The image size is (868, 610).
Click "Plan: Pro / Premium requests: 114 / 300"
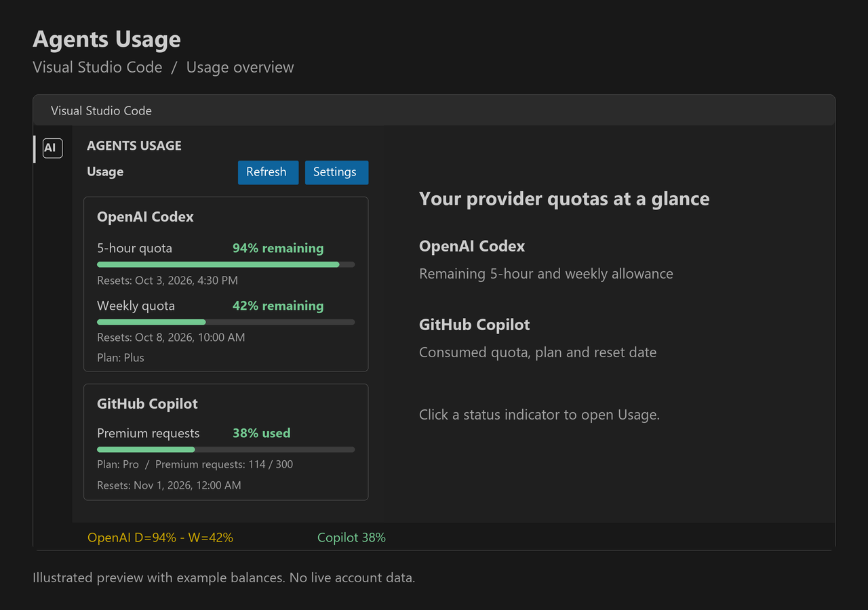coord(195,465)
